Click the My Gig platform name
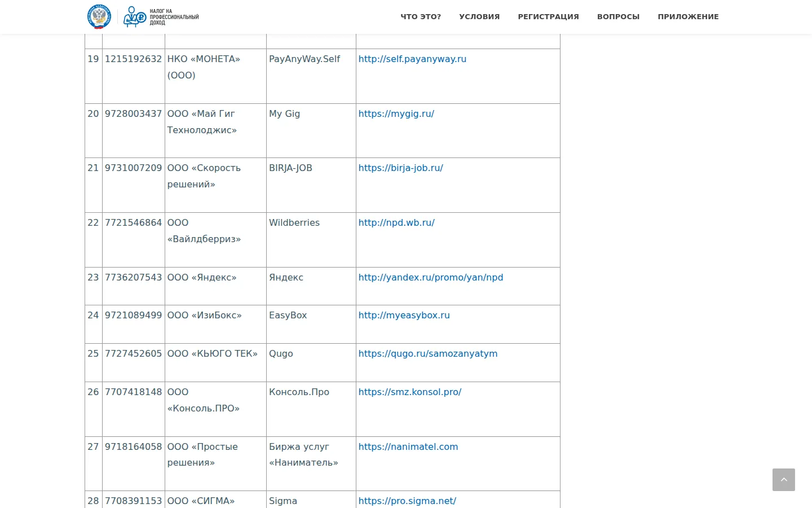Image resolution: width=812 pixels, height=508 pixels. tap(285, 113)
